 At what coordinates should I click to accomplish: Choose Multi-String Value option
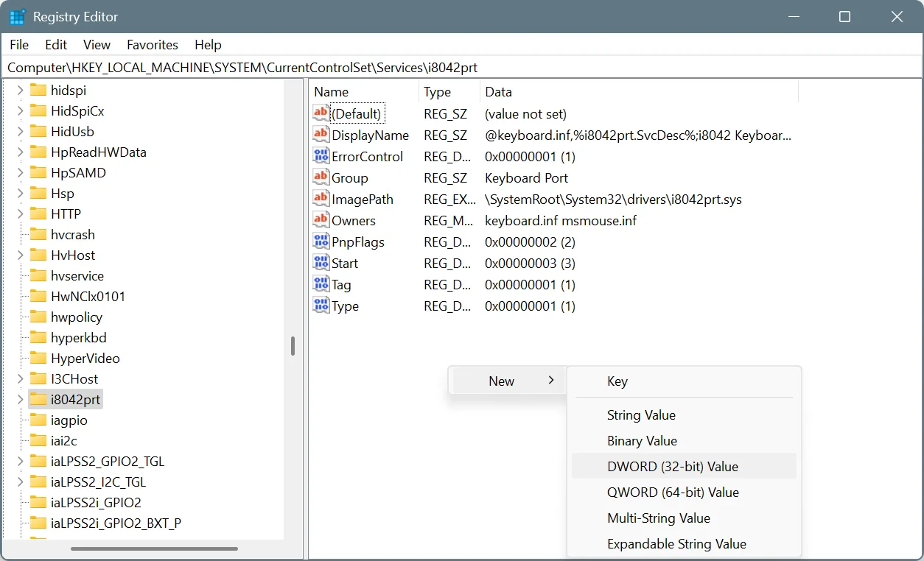tap(684, 518)
